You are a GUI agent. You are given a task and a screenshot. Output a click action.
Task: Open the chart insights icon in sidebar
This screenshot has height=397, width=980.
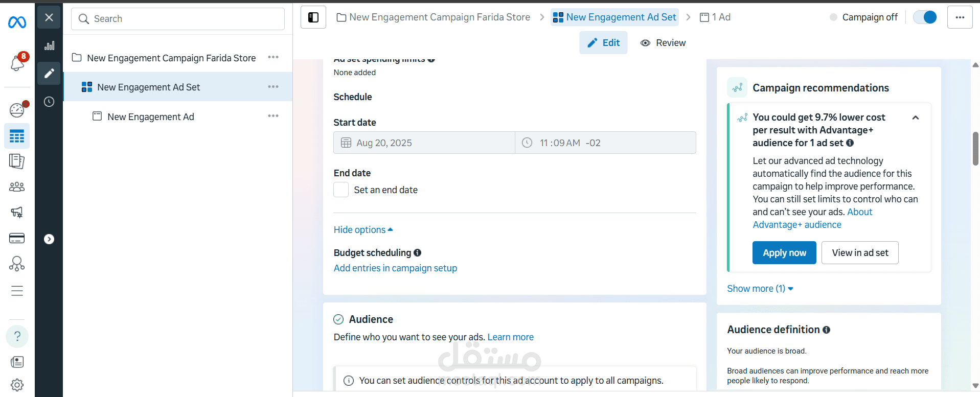(x=49, y=46)
